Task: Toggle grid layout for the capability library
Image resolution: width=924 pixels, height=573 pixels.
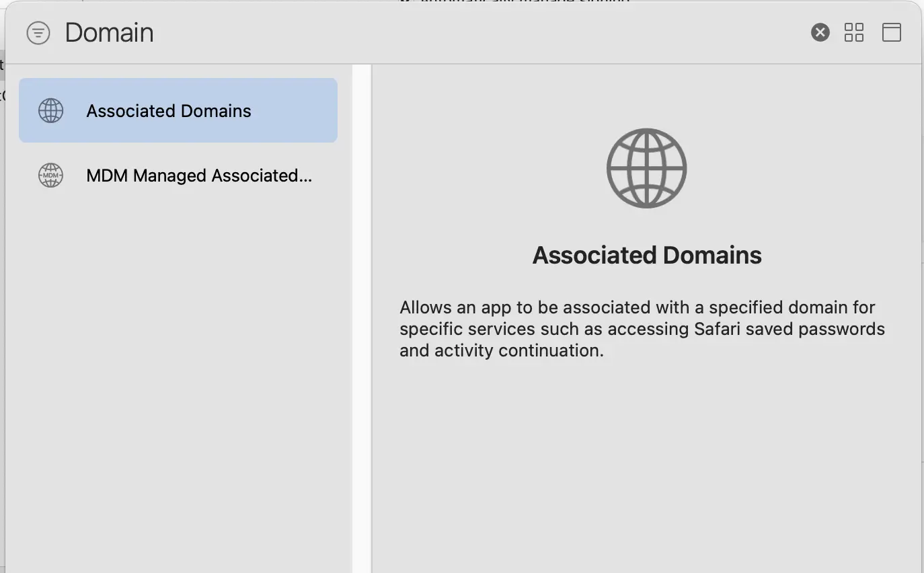Action: point(854,32)
